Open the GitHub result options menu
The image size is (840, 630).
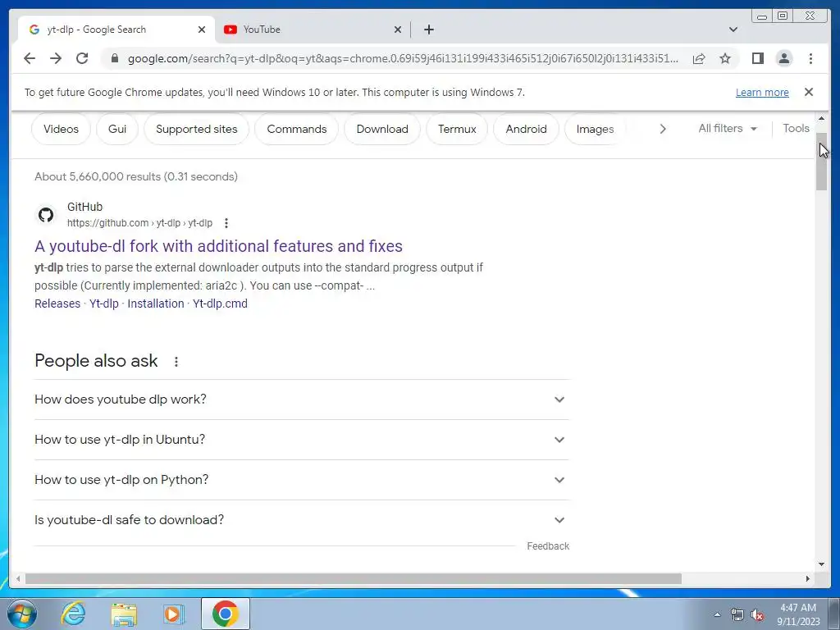[226, 223]
